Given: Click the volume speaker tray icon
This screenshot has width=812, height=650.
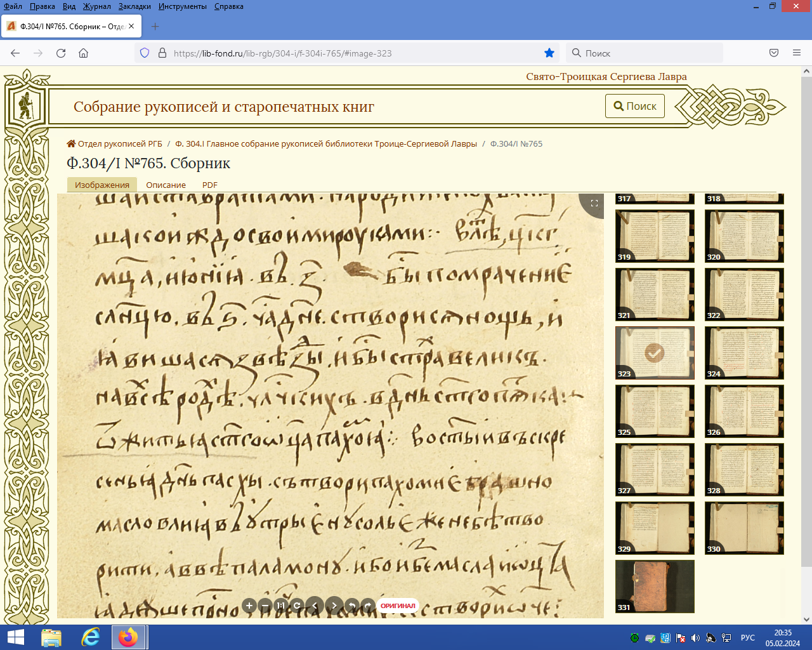Looking at the screenshot, I should (695, 638).
